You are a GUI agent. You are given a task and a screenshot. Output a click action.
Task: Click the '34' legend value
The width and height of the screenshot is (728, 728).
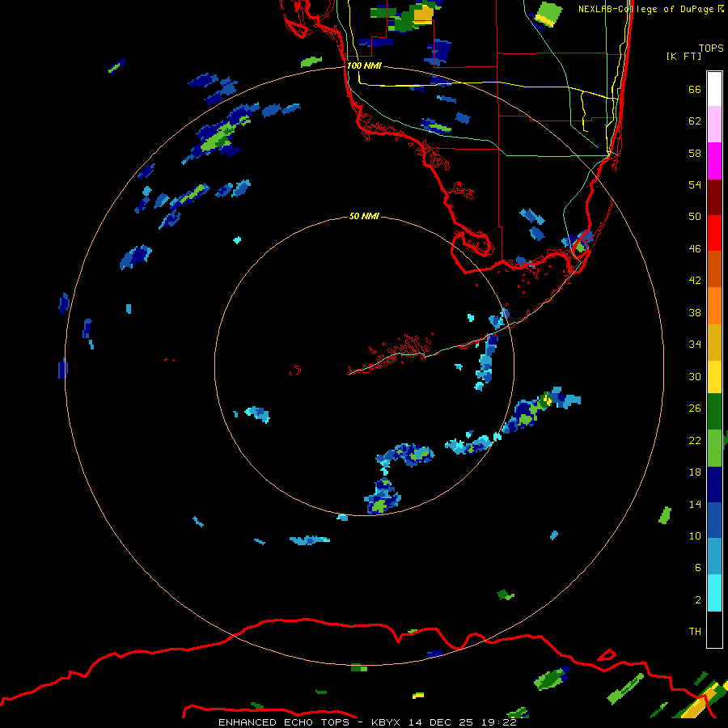(x=695, y=344)
